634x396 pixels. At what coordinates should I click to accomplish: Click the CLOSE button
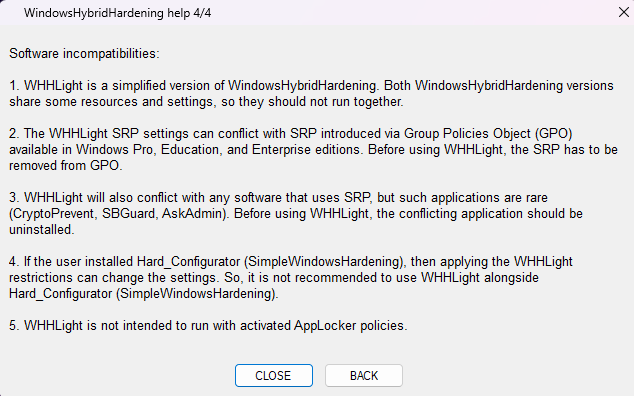[274, 375]
